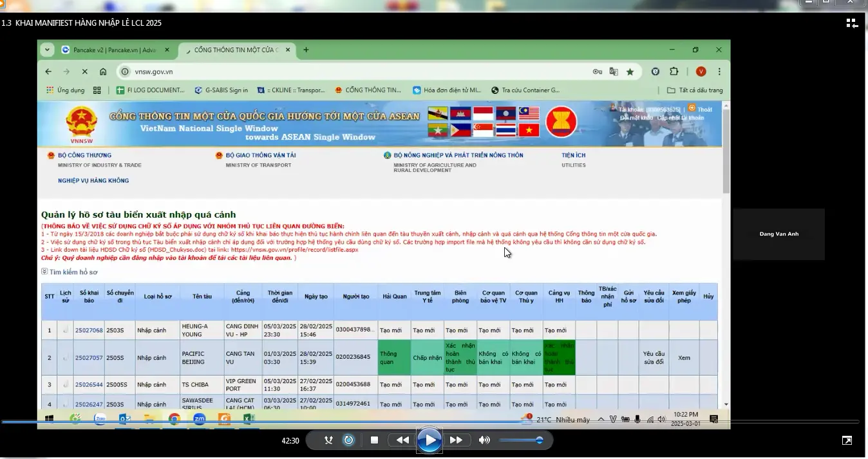Toggle repeat mode in the player
Image resolution: width=868 pixels, height=459 pixels.
click(348, 440)
